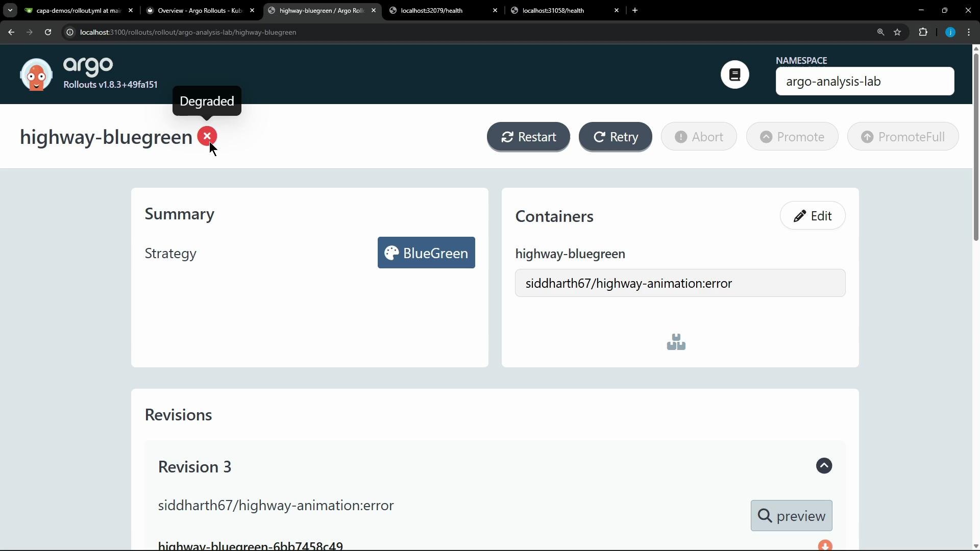Image resolution: width=980 pixels, height=551 pixels.
Task: Click the red Degraded status icon
Action: tap(207, 136)
